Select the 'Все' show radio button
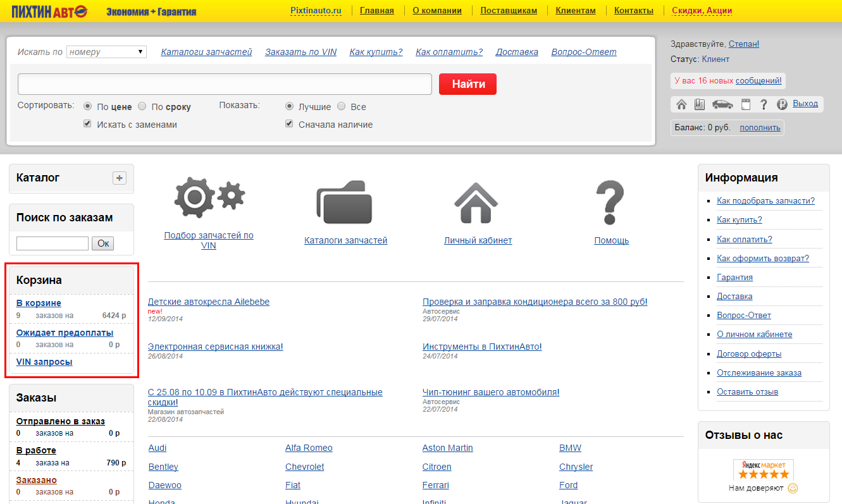Screen dimensions: 842x504 pyautogui.click(x=342, y=107)
